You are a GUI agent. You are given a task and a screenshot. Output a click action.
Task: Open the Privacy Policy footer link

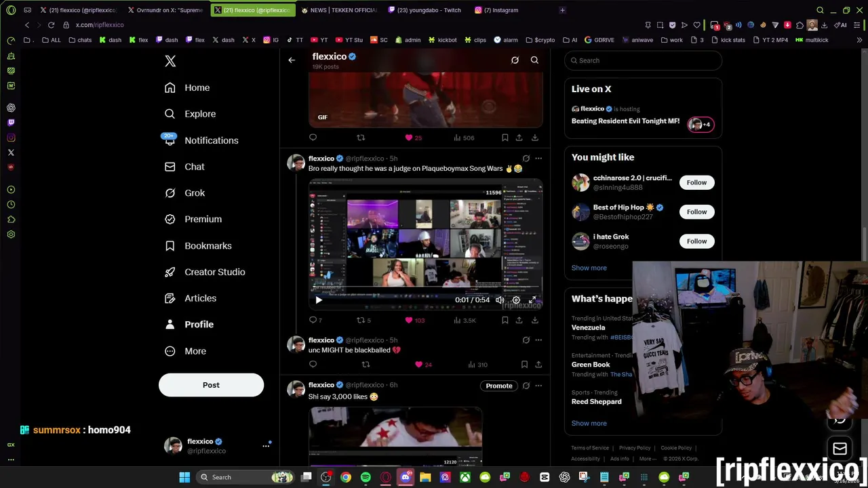coord(635,448)
